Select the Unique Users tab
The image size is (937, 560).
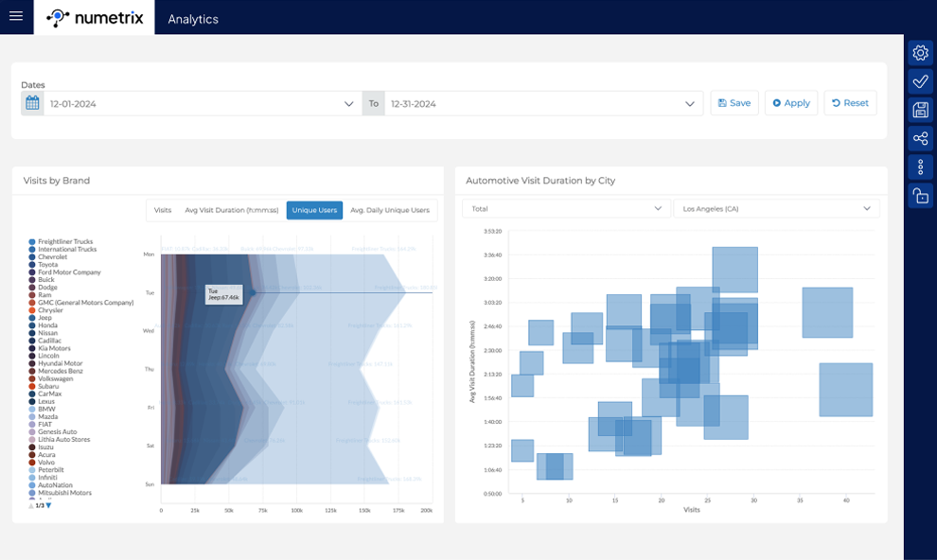coord(314,210)
